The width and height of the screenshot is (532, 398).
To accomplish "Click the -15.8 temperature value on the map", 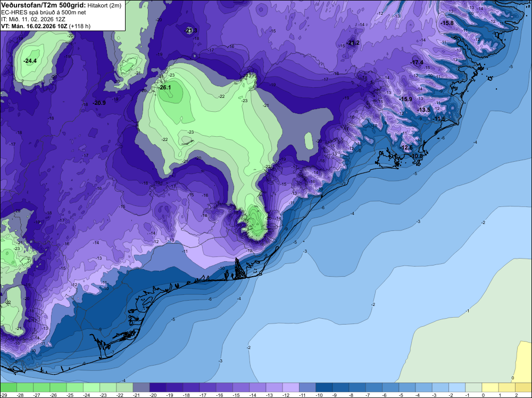I will click(447, 23).
